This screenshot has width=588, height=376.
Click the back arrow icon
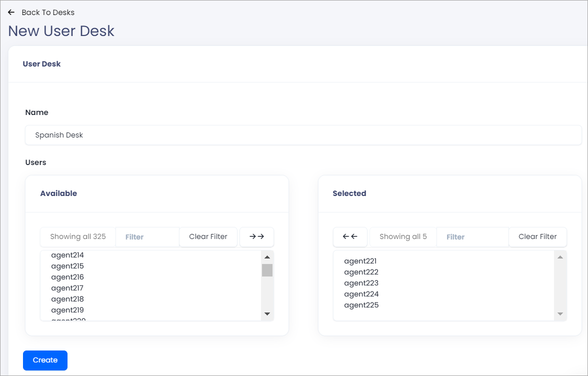coord(11,12)
